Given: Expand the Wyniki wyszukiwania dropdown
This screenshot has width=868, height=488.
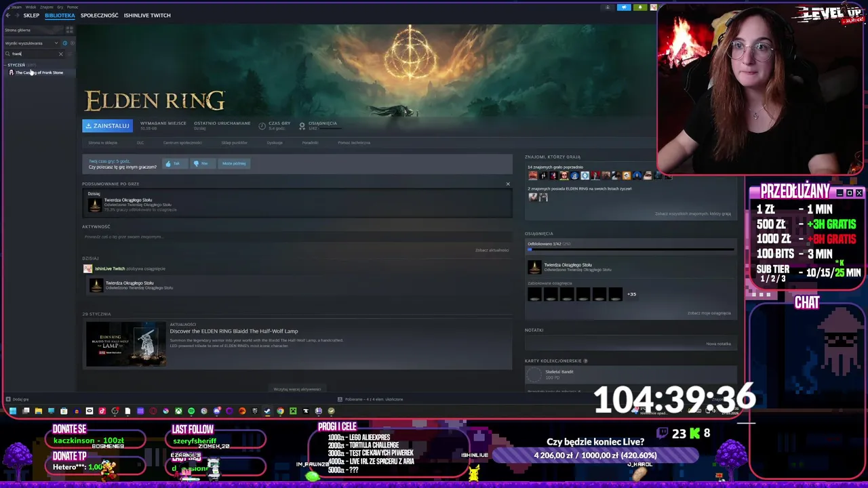Looking at the screenshot, I should coord(31,43).
